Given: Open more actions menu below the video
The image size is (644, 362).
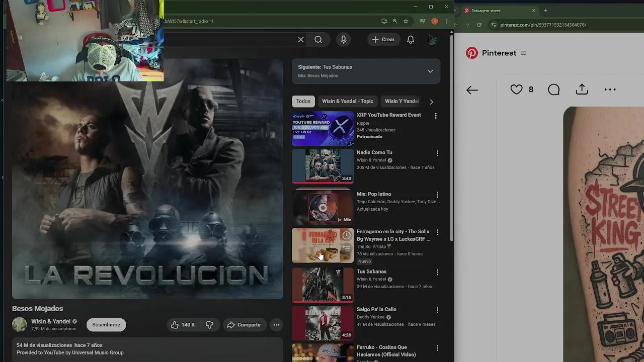Looking at the screenshot, I should (276, 325).
